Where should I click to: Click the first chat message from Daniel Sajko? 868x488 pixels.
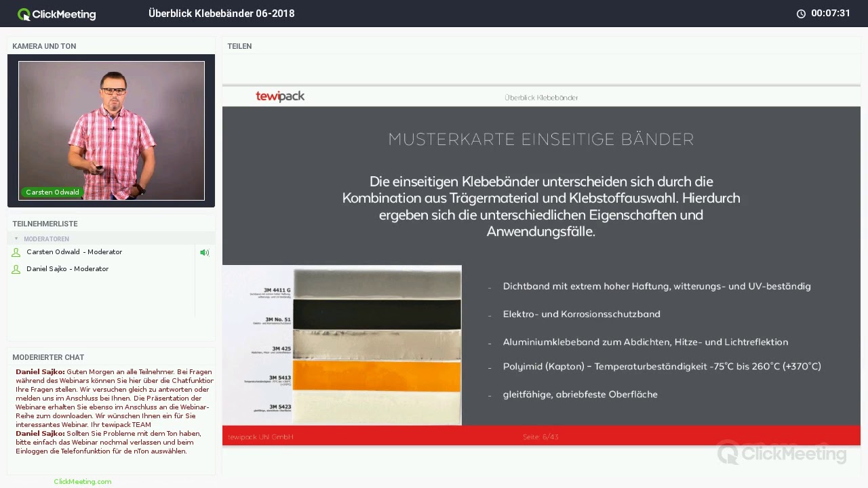point(114,399)
